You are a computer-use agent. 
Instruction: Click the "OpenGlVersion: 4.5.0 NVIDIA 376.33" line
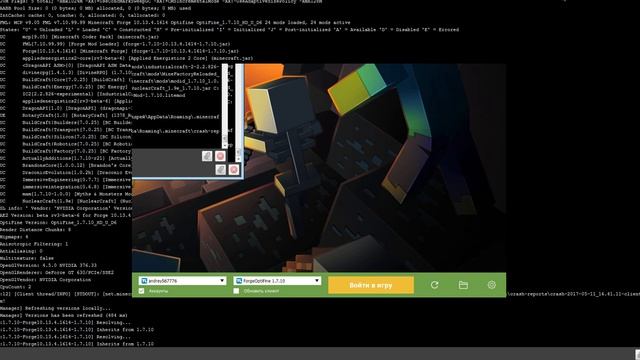(x=48, y=265)
